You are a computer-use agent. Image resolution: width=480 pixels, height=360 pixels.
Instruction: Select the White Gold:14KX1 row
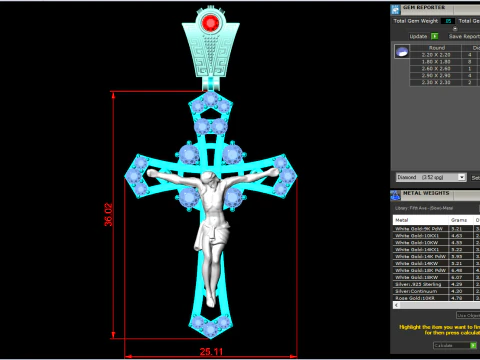437,250
